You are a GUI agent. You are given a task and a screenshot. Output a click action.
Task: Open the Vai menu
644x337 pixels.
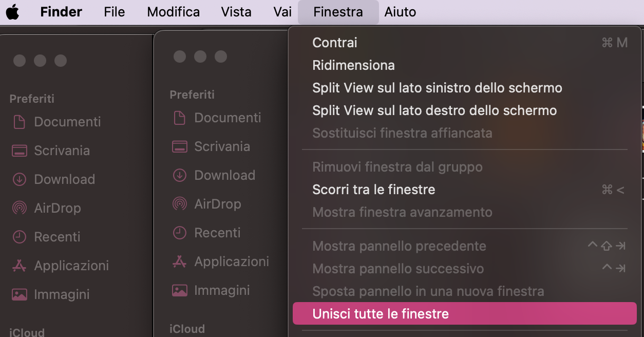[281, 12]
